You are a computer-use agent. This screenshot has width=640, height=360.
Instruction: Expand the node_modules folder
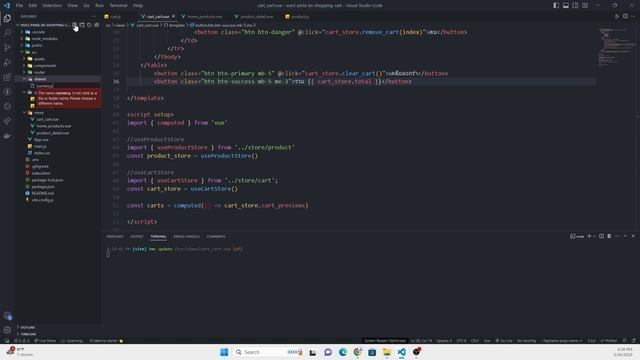click(44, 38)
